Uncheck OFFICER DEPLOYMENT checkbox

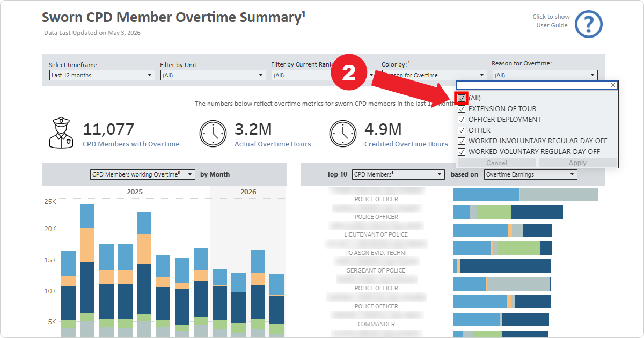click(x=462, y=120)
